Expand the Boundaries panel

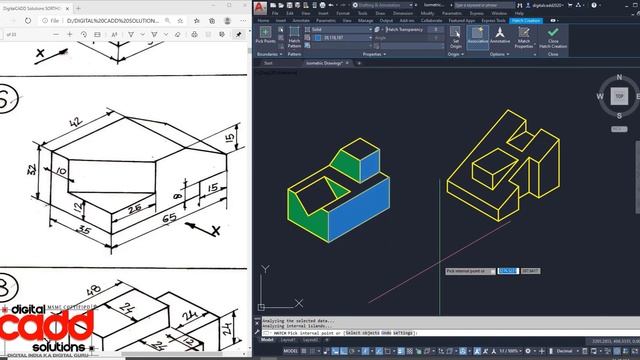269,54
